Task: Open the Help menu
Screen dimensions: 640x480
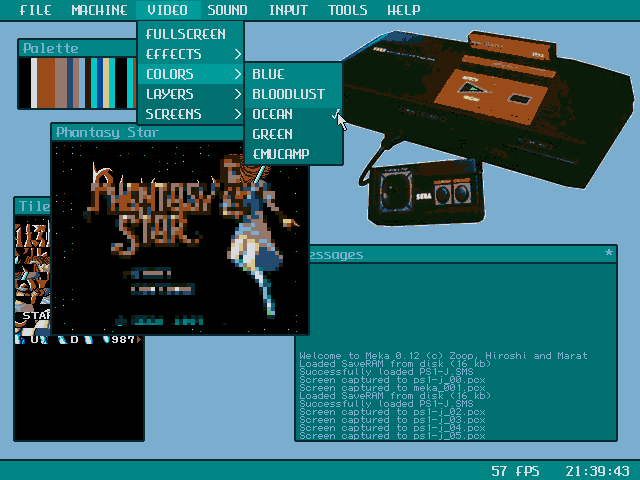Action: pyautogui.click(x=403, y=10)
